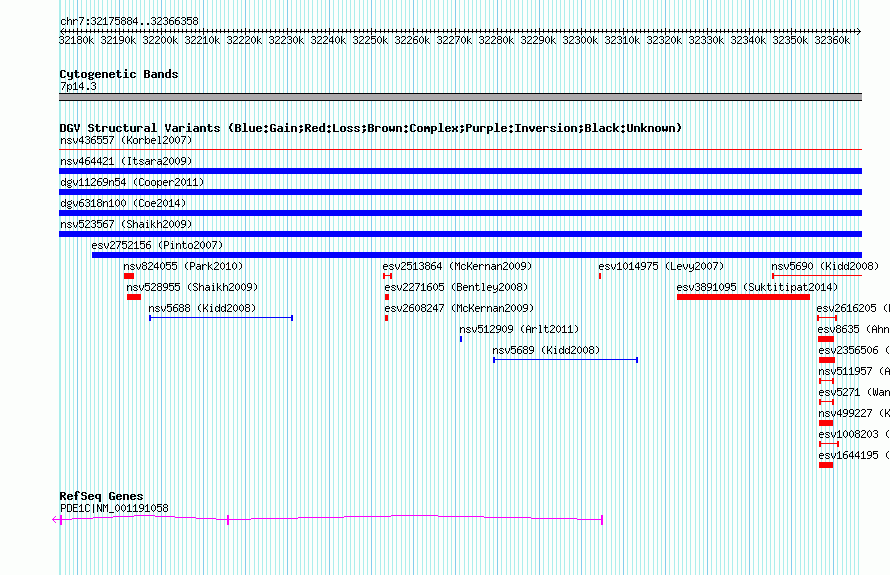Select the PDE1C|NM_001191058 gene label
The height and width of the screenshot is (575, 890).
pyautogui.click(x=114, y=508)
